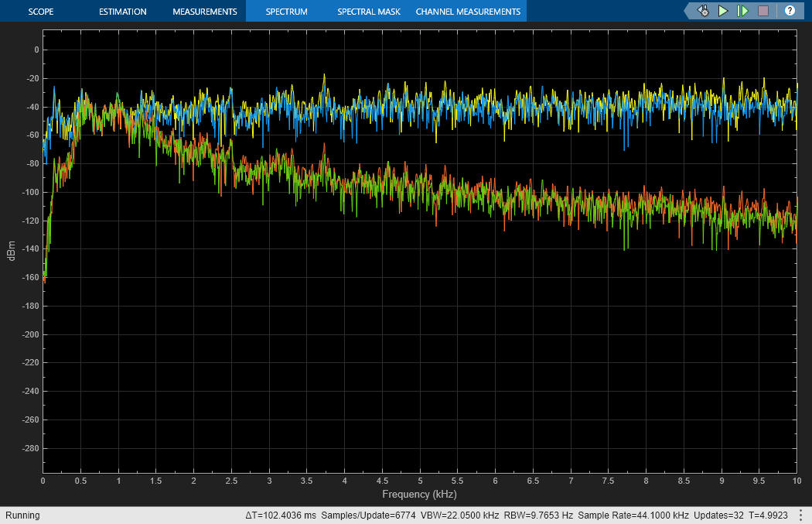Click the Frequency (kHz) axis label
This screenshot has height=524, width=812.
point(420,494)
